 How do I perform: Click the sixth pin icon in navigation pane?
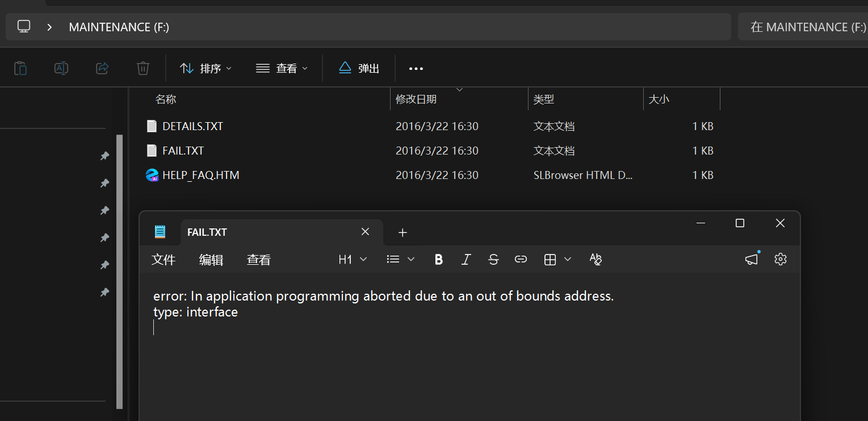(x=104, y=292)
